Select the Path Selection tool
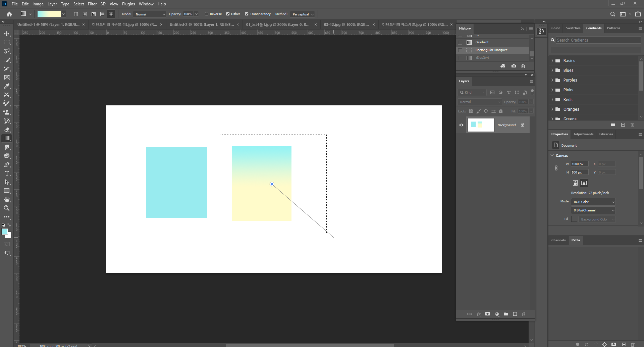 point(7,182)
